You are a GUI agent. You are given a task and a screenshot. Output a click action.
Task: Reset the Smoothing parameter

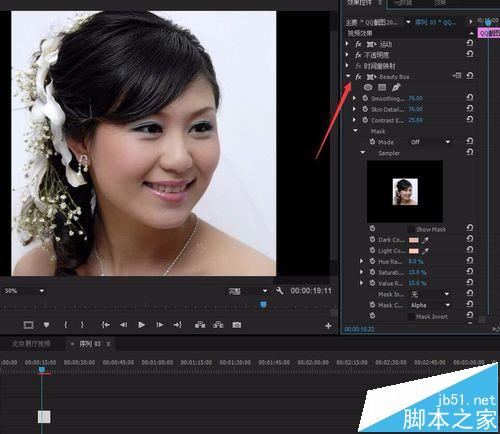pyautogui.click(x=470, y=97)
